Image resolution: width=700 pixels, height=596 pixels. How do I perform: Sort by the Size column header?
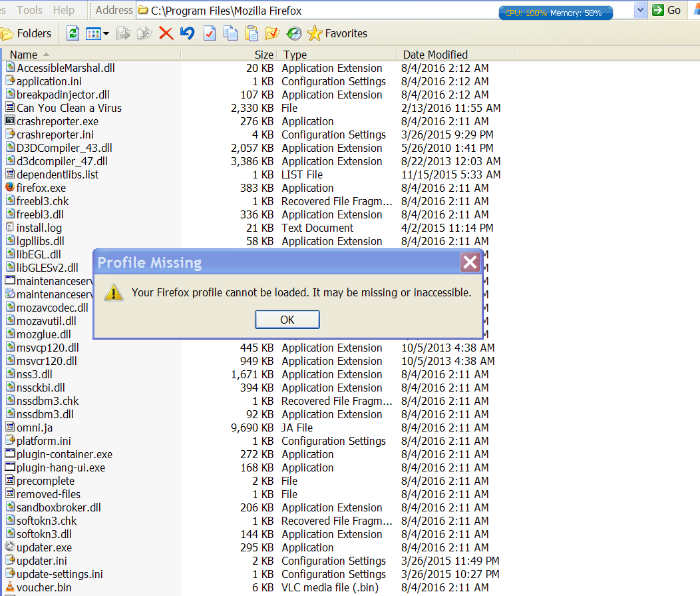click(229, 55)
